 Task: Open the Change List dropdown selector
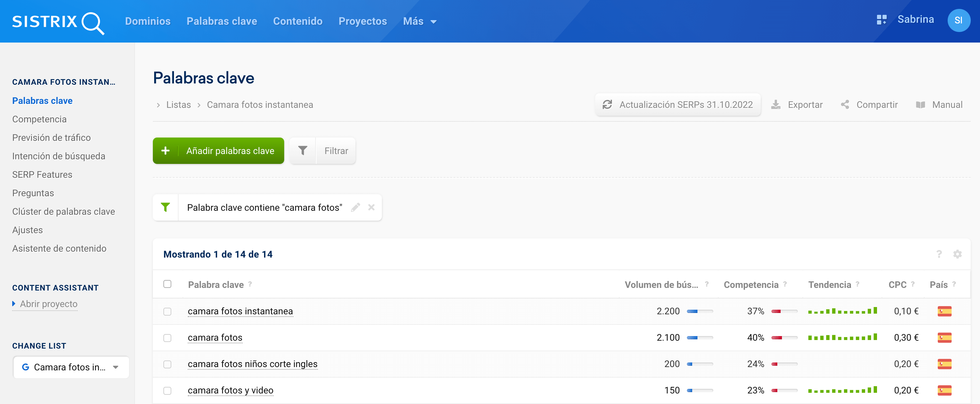71,367
